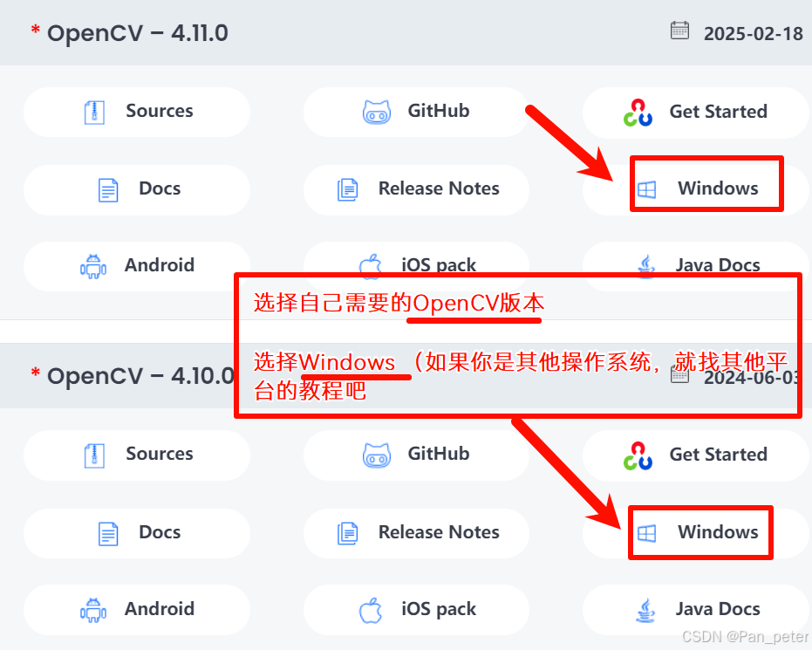The height and width of the screenshot is (650, 812).
Task: Open Get Started for OpenCV 4.10.0
Action: 697,455
